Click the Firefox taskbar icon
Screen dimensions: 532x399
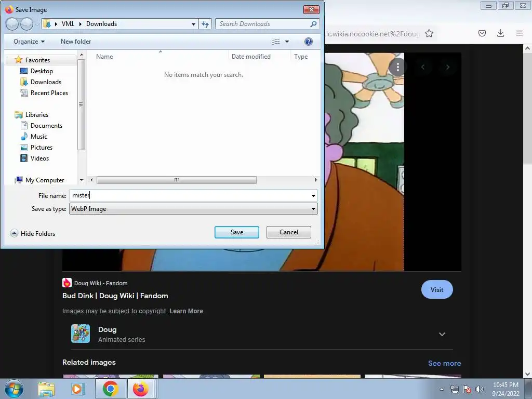click(140, 389)
